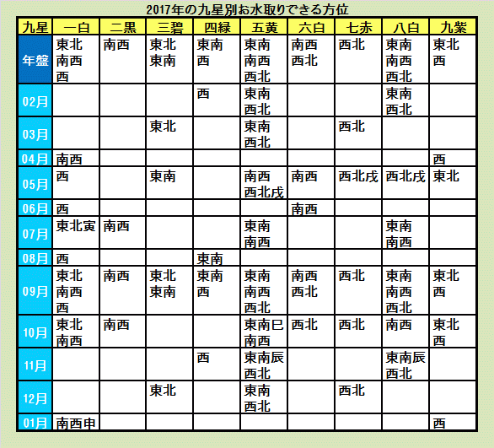Select the 四緑 column header

coord(217,27)
